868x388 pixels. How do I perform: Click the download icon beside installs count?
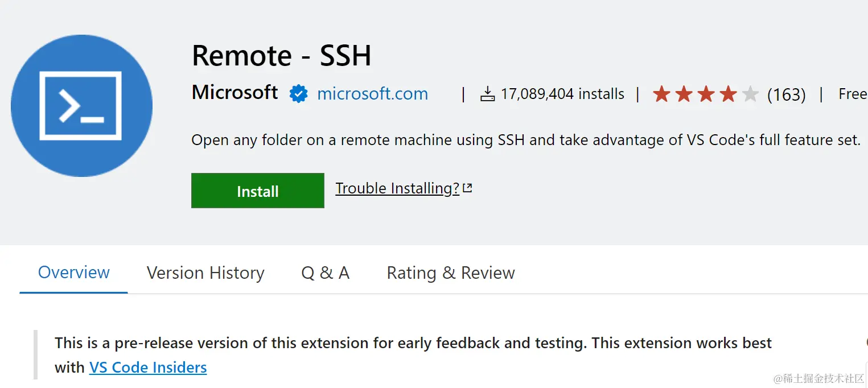488,94
